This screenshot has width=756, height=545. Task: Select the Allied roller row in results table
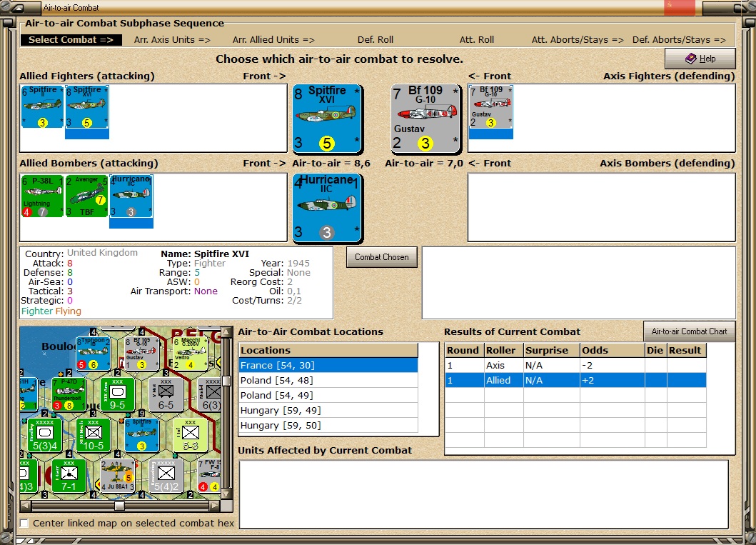(575, 380)
